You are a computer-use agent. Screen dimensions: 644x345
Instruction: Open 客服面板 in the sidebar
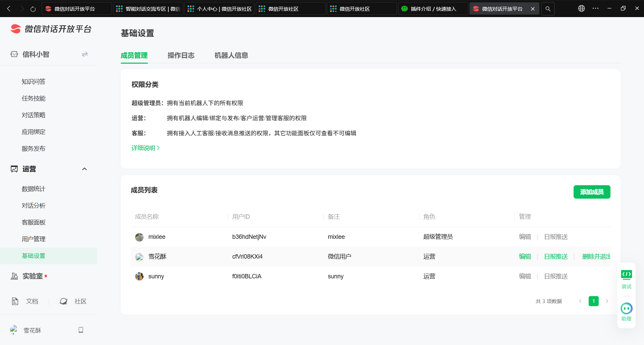[34, 222]
